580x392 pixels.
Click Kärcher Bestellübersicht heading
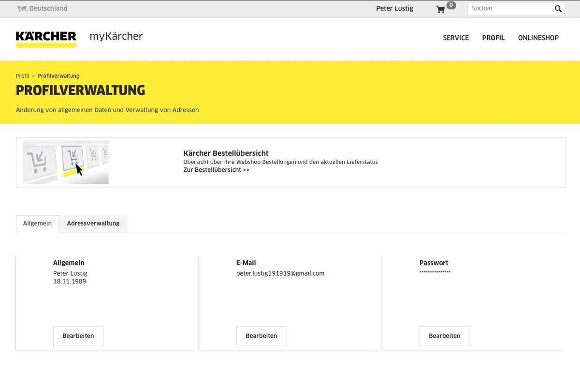tap(226, 154)
